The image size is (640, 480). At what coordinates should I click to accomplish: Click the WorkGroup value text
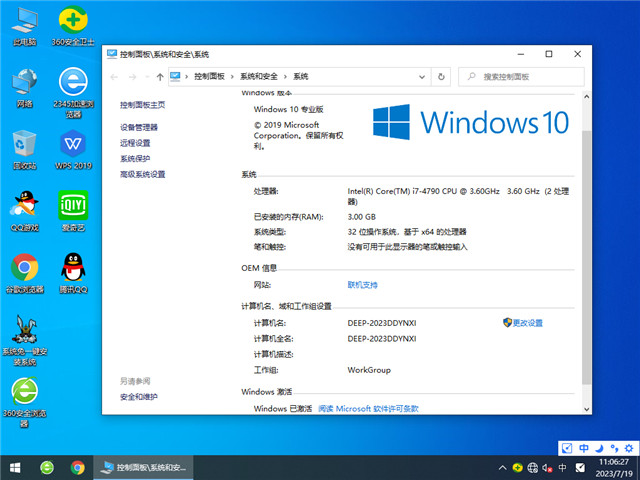(369, 370)
